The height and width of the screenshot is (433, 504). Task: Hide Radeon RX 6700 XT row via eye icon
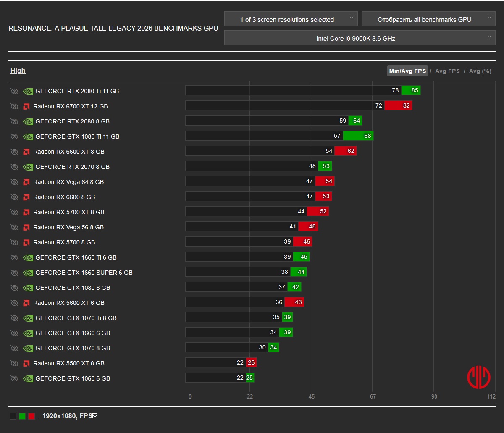(x=14, y=106)
